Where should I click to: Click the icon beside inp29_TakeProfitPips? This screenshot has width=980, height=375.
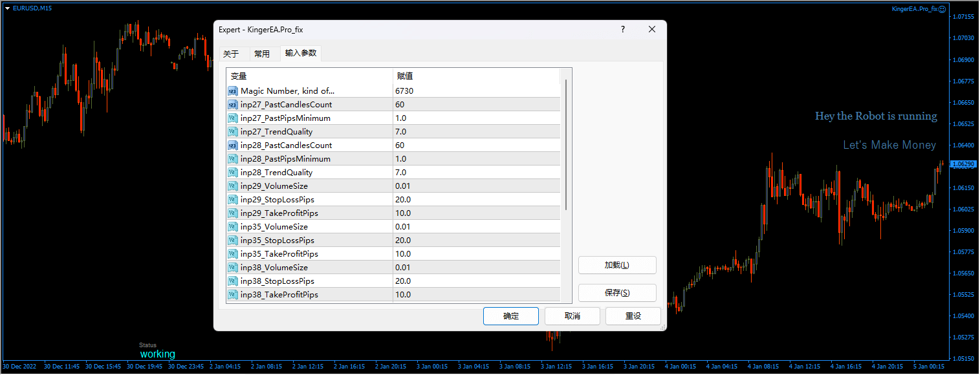[233, 213]
